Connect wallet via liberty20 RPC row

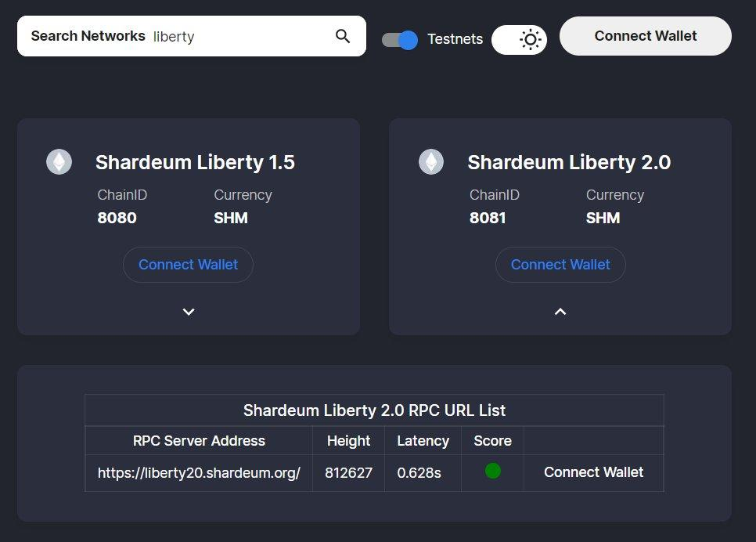click(x=593, y=472)
